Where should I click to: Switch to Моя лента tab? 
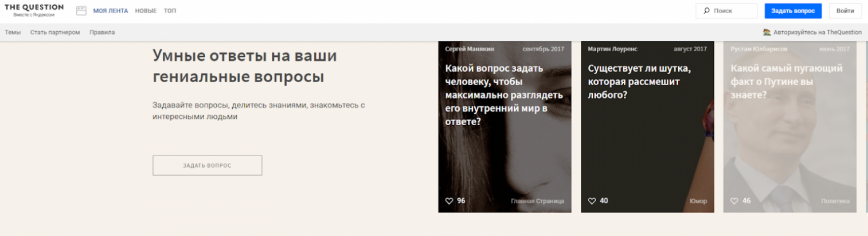coord(111,11)
